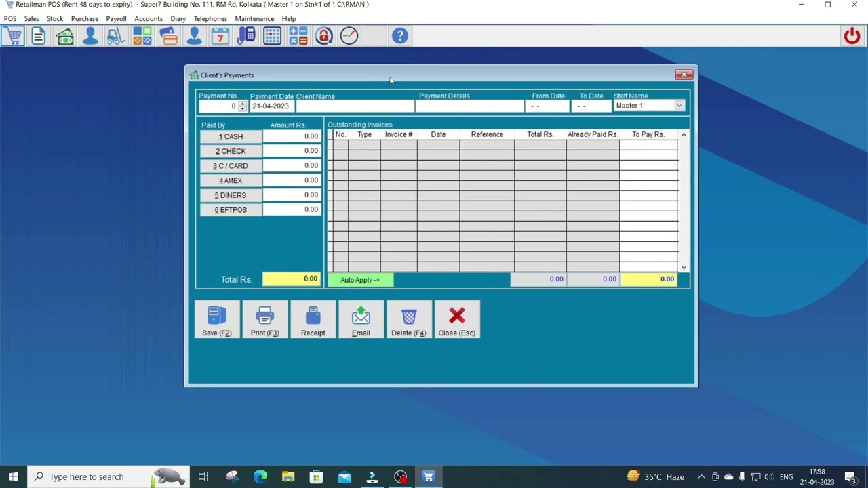Open the calculator operations icon

coord(298,36)
